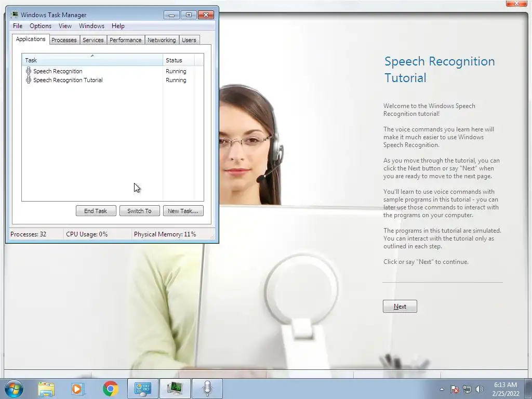Select the Speech Recognition Tutorial task row
532x399 pixels.
point(113,79)
